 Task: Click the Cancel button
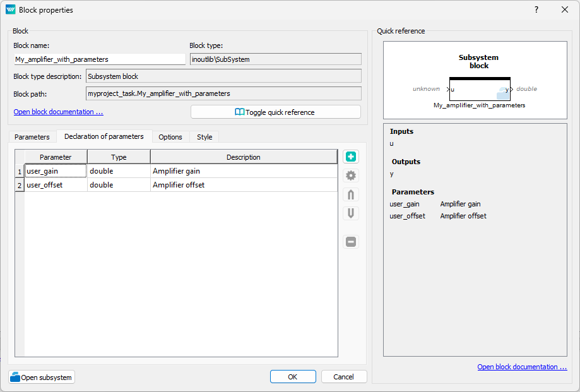[344, 377]
